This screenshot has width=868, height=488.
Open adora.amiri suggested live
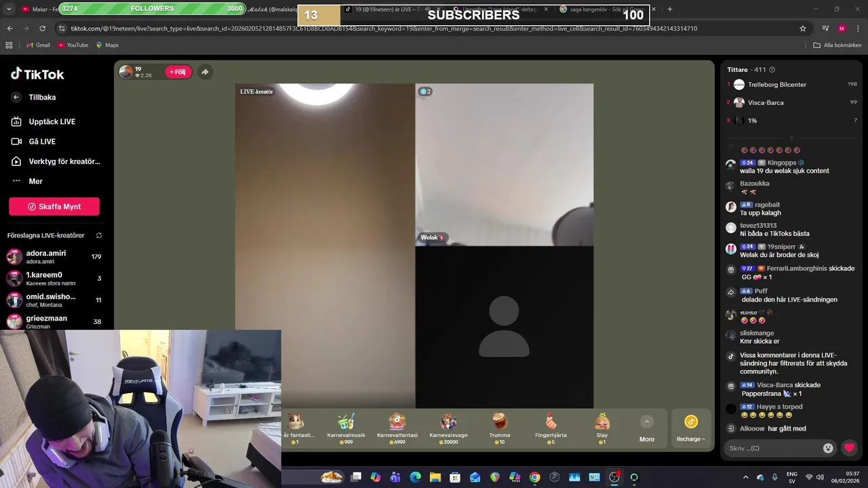[54, 257]
